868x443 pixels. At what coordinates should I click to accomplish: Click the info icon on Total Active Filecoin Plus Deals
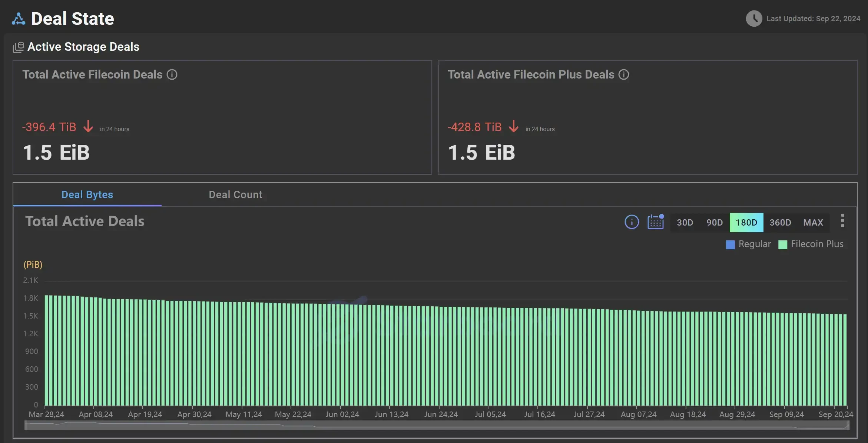(x=624, y=74)
